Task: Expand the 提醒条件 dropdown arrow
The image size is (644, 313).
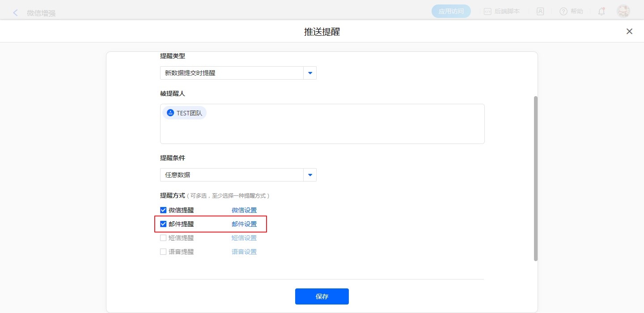Action: point(310,175)
